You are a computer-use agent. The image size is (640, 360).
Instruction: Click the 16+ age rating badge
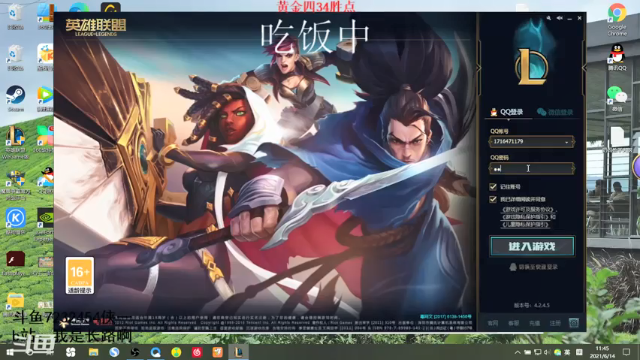tap(80, 276)
